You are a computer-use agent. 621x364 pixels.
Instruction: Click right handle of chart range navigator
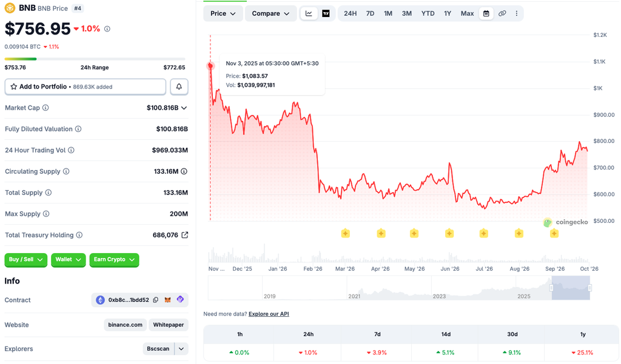589,288
